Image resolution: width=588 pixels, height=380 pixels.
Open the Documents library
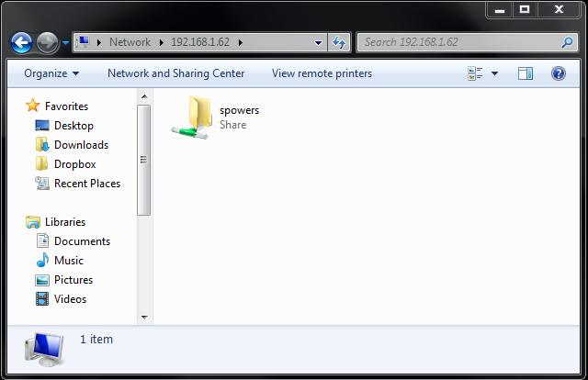[82, 241]
